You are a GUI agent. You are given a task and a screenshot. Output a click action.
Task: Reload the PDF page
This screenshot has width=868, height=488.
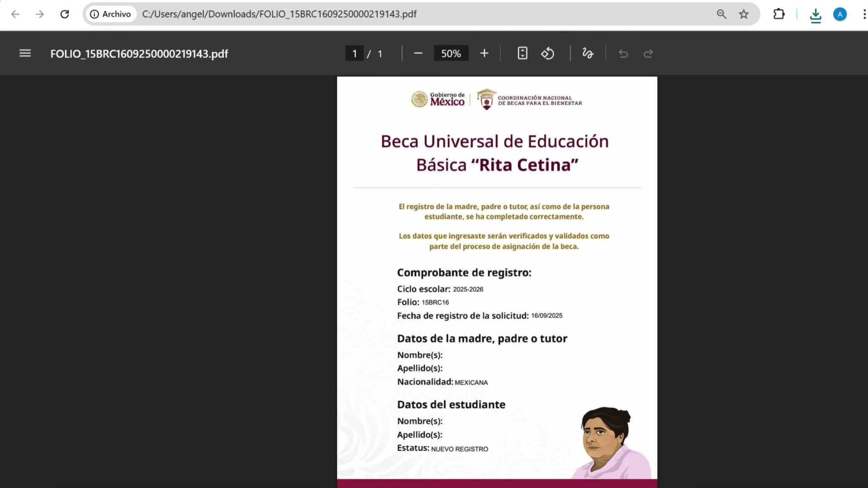coord(65,14)
